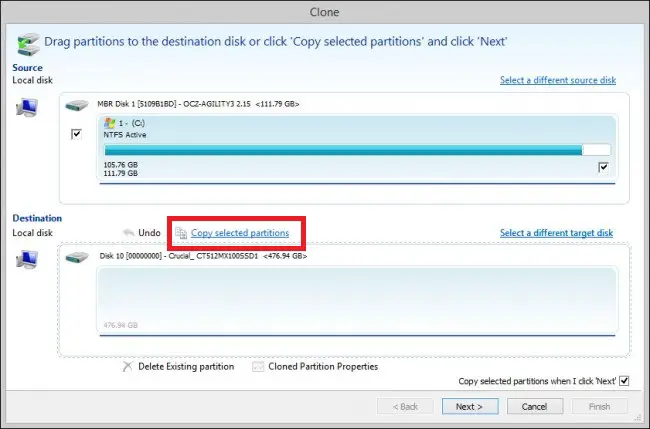Click the Copy selected partitions icon
Viewport: 650px width, 429px height.
(x=181, y=233)
